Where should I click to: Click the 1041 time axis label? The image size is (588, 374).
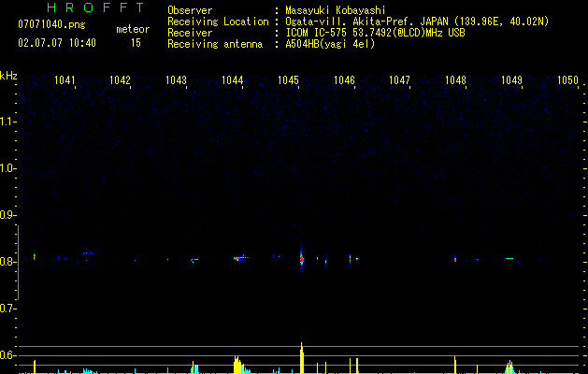click(x=65, y=80)
